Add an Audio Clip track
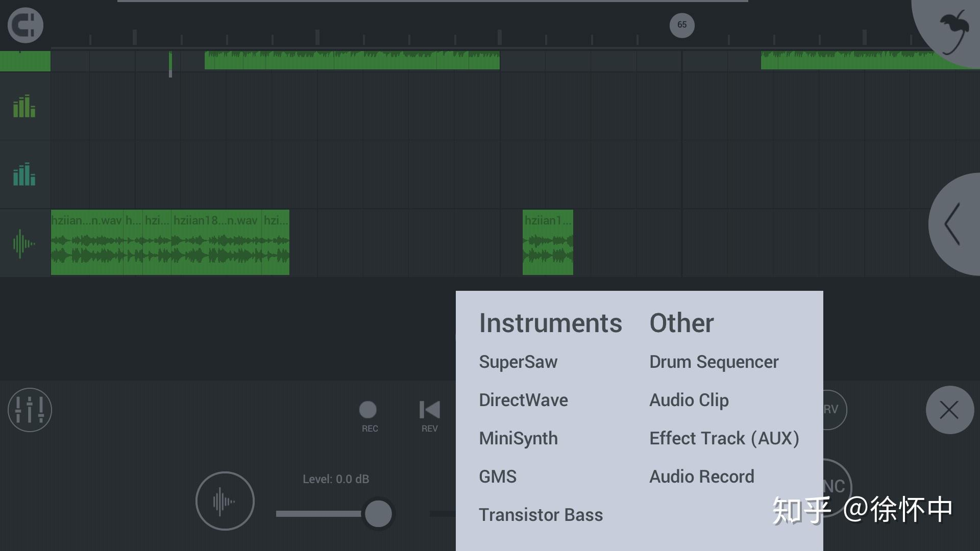The width and height of the screenshot is (980, 551). tap(689, 400)
